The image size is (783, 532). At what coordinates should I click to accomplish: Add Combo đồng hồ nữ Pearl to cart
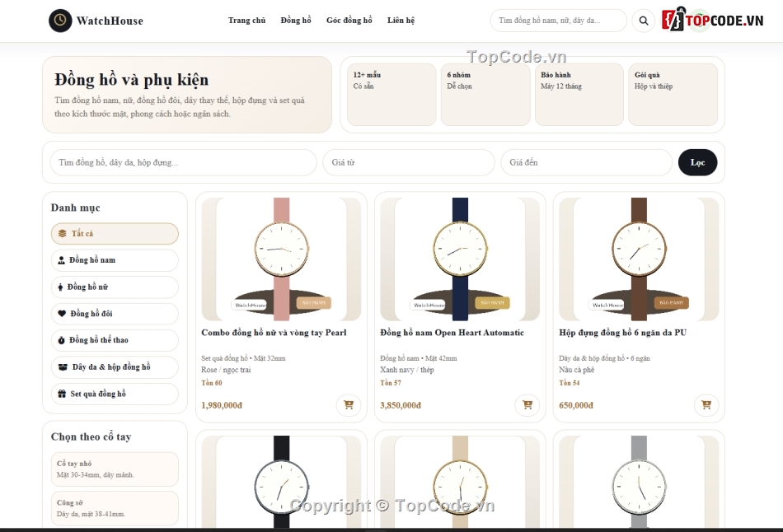point(349,404)
